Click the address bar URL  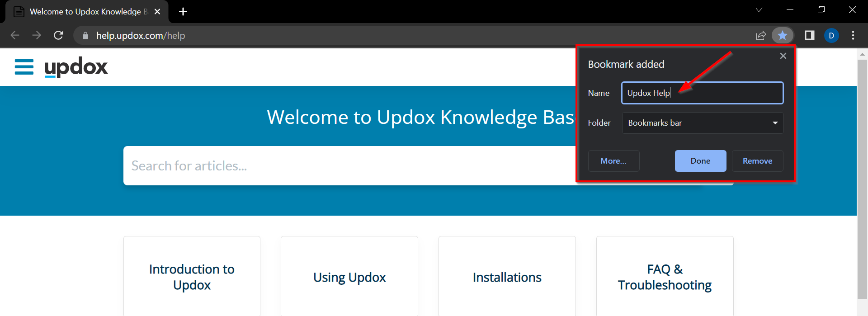click(141, 35)
